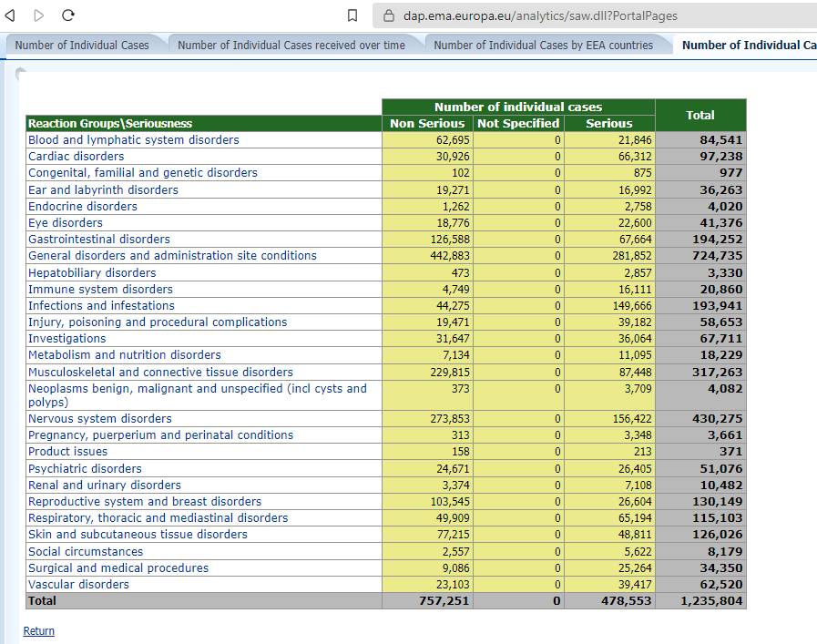The image size is (817, 644).
Task: Click Nervous system disorders row label
Action: click(x=99, y=419)
